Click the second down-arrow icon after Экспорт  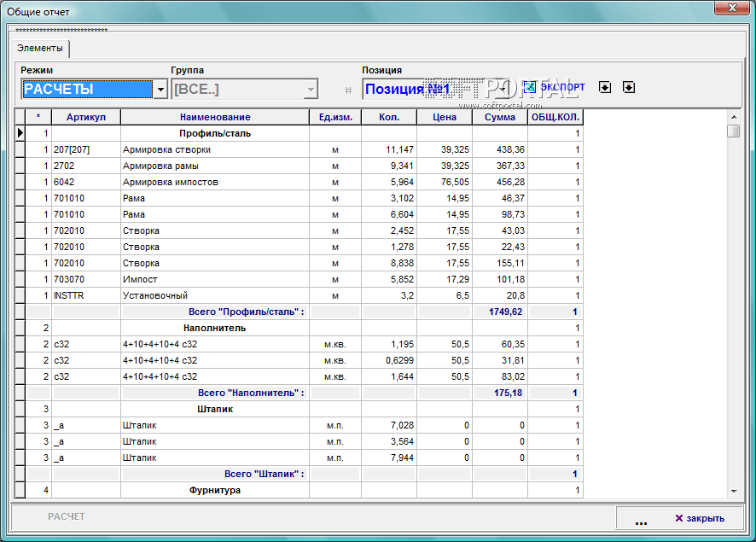click(629, 87)
